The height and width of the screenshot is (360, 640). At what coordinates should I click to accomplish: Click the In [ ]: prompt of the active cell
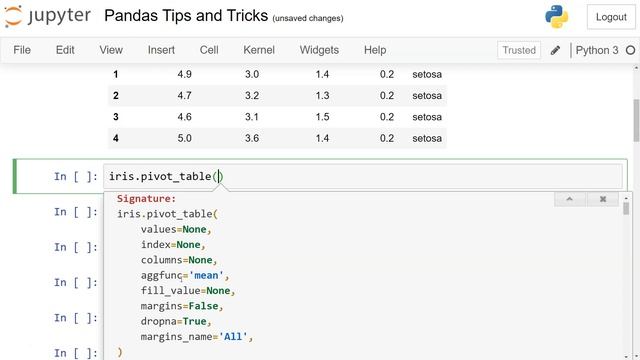[76, 176]
